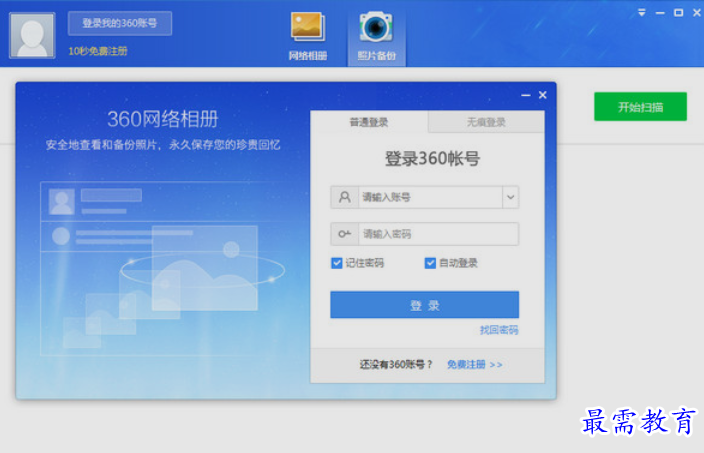This screenshot has height=453, width=704.
Task: Uncheck the 自动登录 checkbox
Action: [x=430, y=263]
